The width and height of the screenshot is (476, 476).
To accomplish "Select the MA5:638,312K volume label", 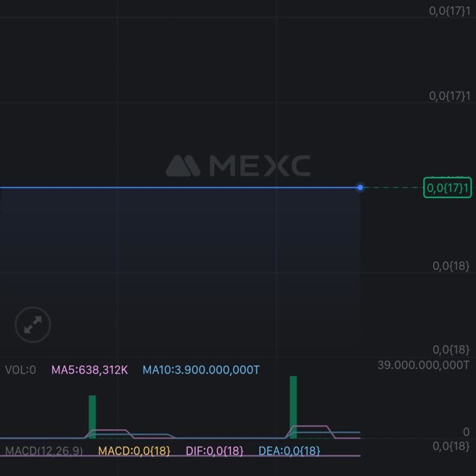I will (89, 370).
